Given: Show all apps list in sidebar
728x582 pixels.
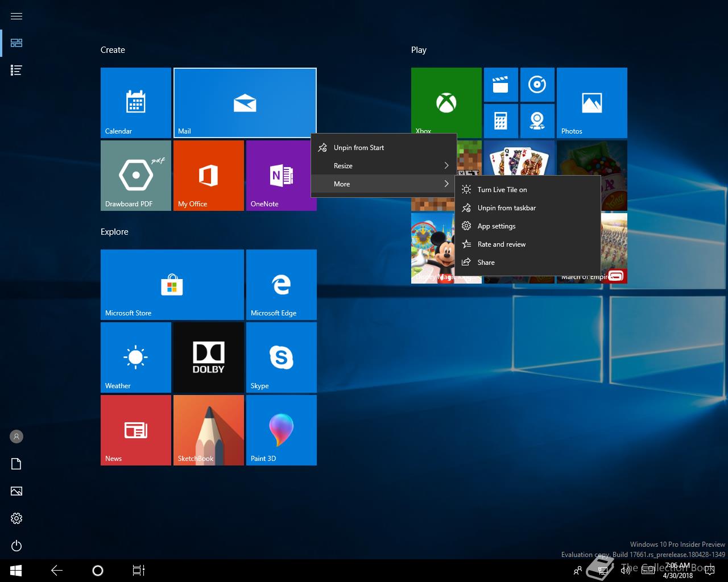Looking at the screenshot, I should tap(16, 70).
